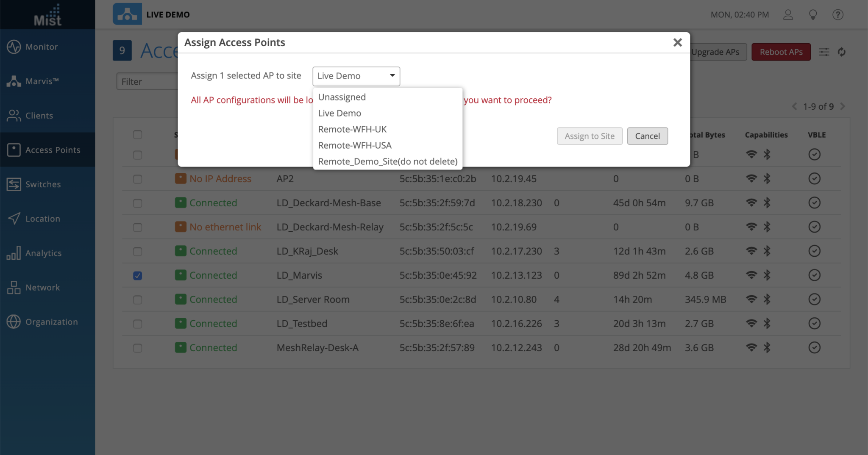The height and width of the screenshot is (455, 868).
Task: Check the LD_KRaj_Desk row checkbox
Action: tap(137, 252)
